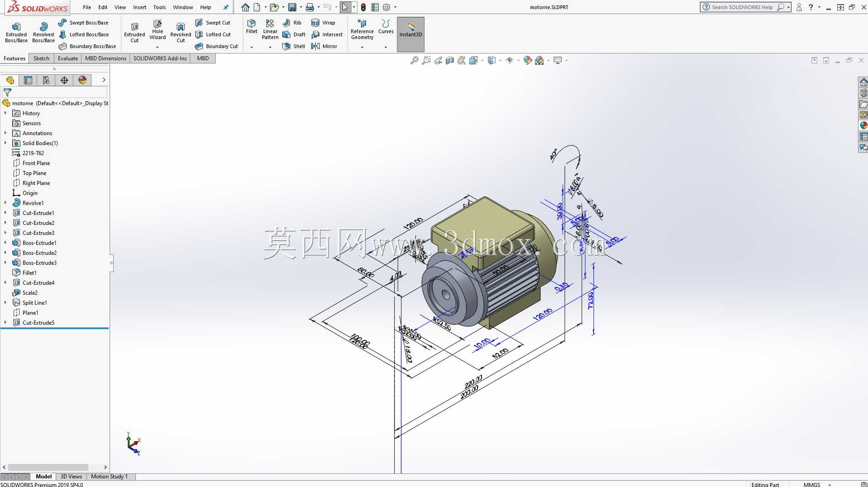Viewport: 868px width, 487px height.
Task: Expand the Annotations tree node
Action: 5,133
